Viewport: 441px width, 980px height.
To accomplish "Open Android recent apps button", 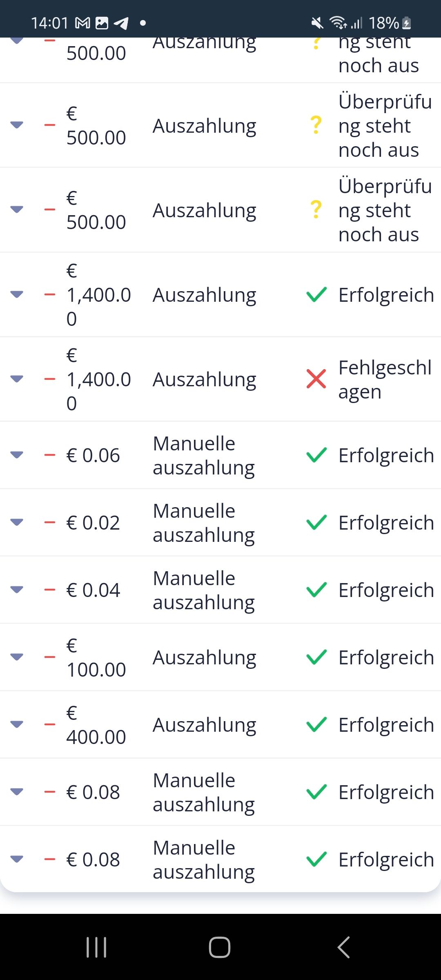I will 96,947.
